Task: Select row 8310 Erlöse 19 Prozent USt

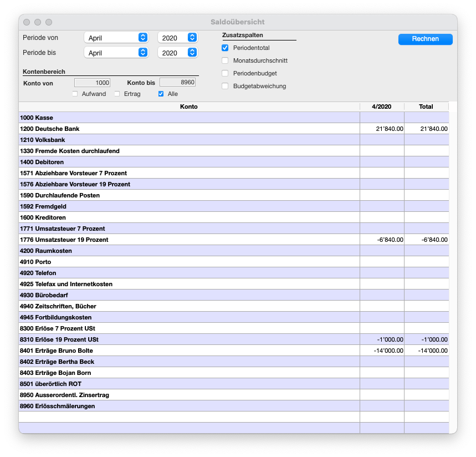Action: click(x=234, y=339)
